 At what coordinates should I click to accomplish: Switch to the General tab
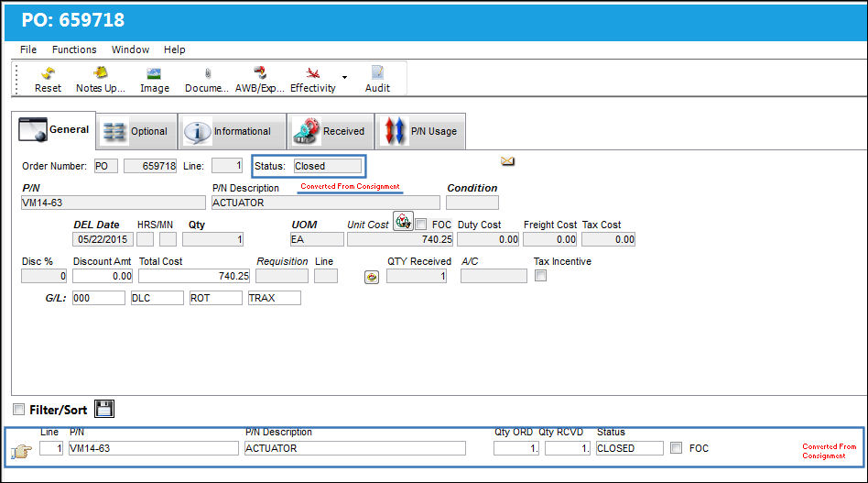click(x=54, y=130)
